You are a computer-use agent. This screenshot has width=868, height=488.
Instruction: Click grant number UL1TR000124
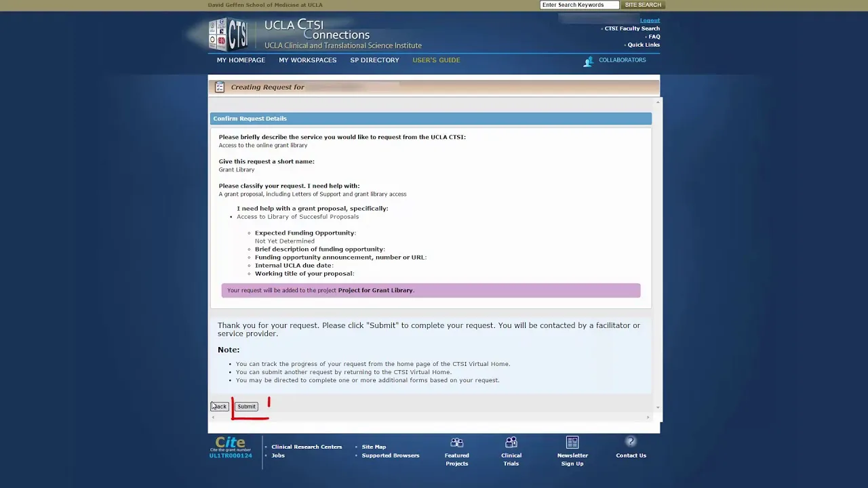click(x=231, y=456)
